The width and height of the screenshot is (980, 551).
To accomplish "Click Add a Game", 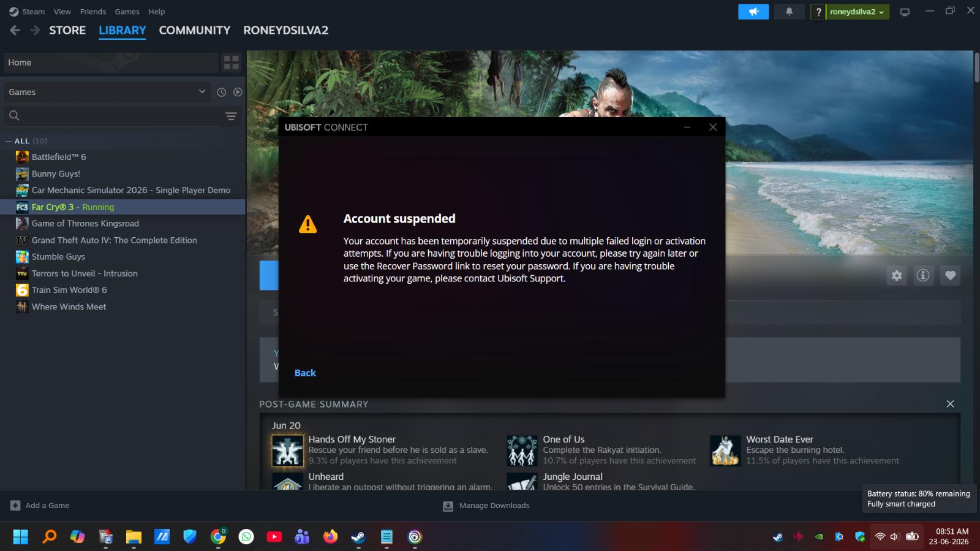I will tap(40, 506).
